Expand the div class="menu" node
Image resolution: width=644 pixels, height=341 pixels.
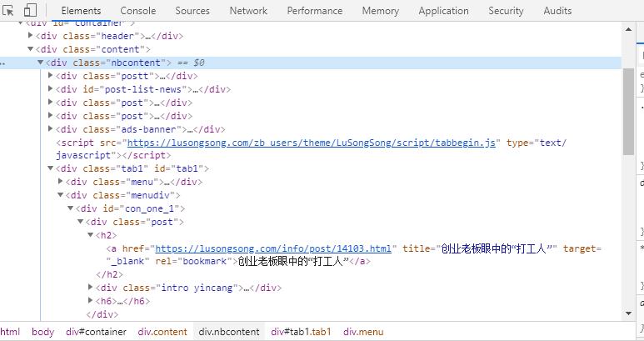60,181
